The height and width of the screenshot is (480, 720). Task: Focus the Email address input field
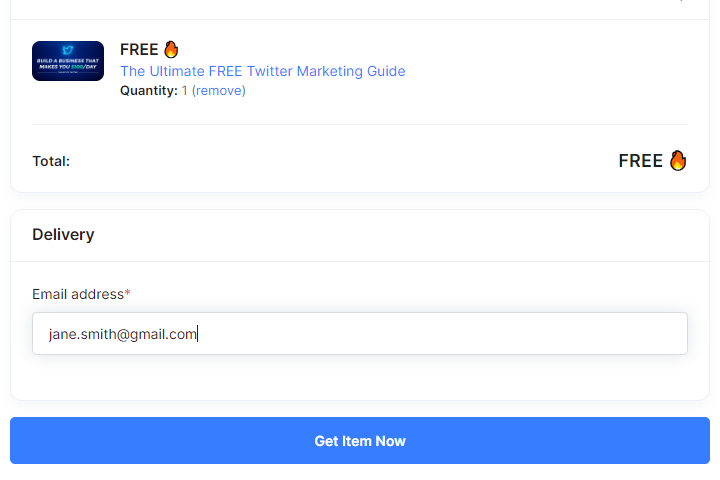click(x=360, y=333)
